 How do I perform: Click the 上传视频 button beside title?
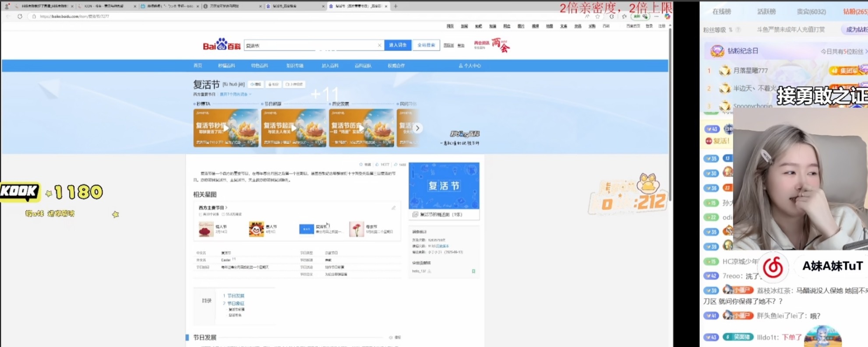pyautogui.click(x=294, y=84)
